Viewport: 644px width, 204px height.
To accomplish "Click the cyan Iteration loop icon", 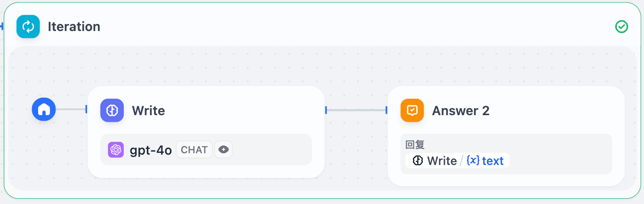I will tap(28, 27).
